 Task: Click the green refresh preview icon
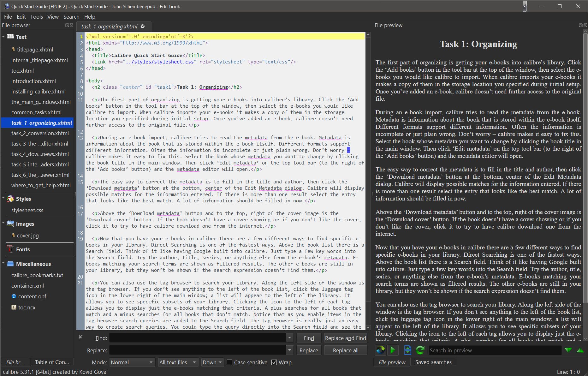(x=420, y=350)
